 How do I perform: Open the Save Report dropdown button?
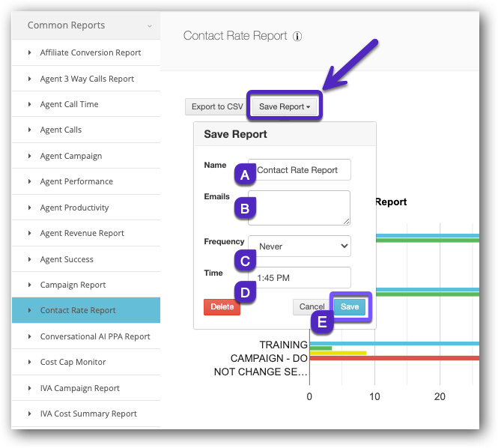(285, 107)
